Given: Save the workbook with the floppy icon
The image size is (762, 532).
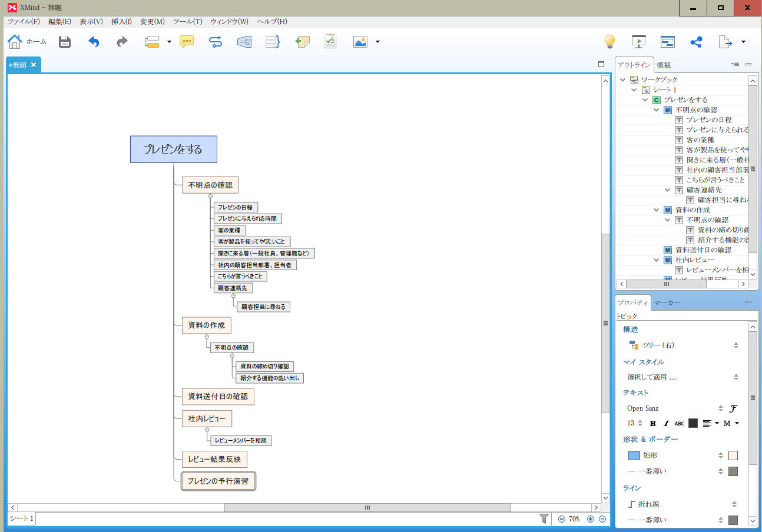Looking at the screenshot, I should pyautogui.click(x=65, y=42).
